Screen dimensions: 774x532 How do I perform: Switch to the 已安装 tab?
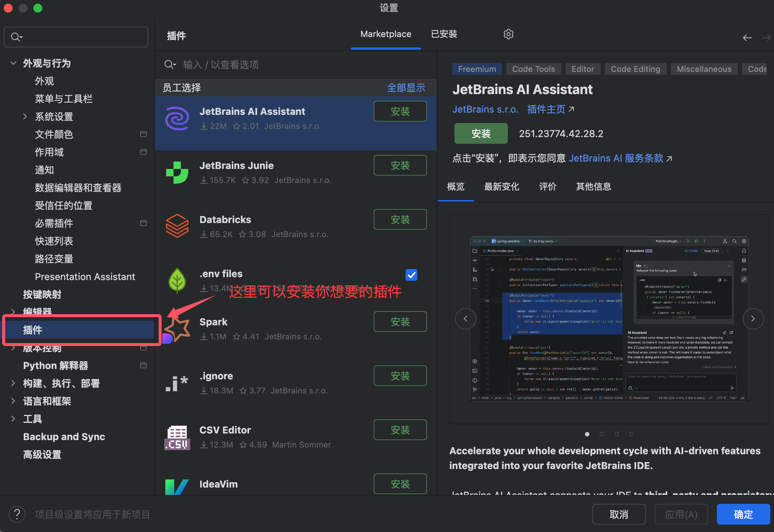(x=444, y=34)
